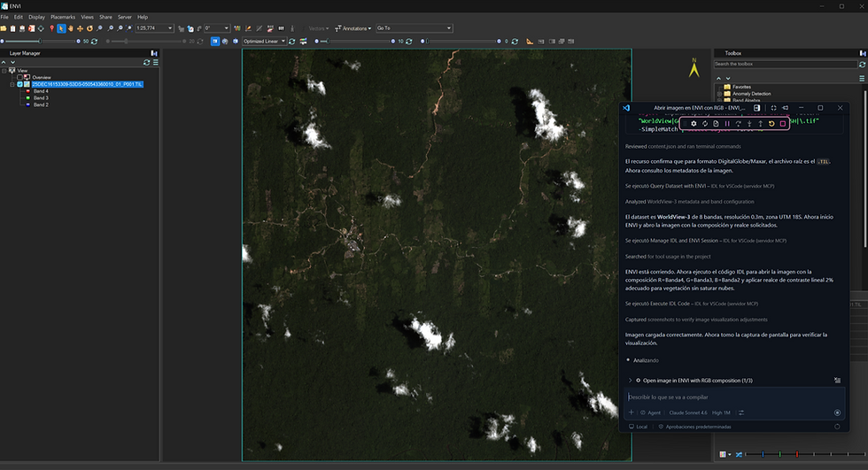The image size is (868, 470).
Task: Select the Pan hand tool in toolbar
Action: point(70,28)
